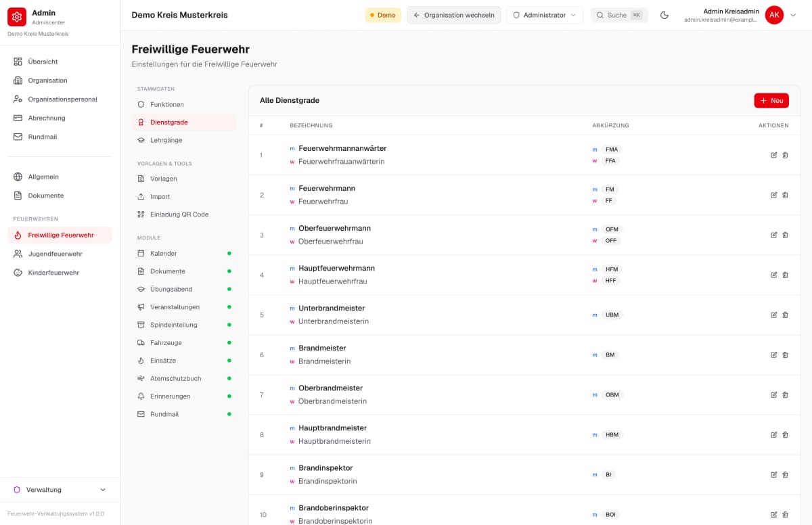
Task: Select the Dienstgrade settings tab
Action: tap(184, 122)
